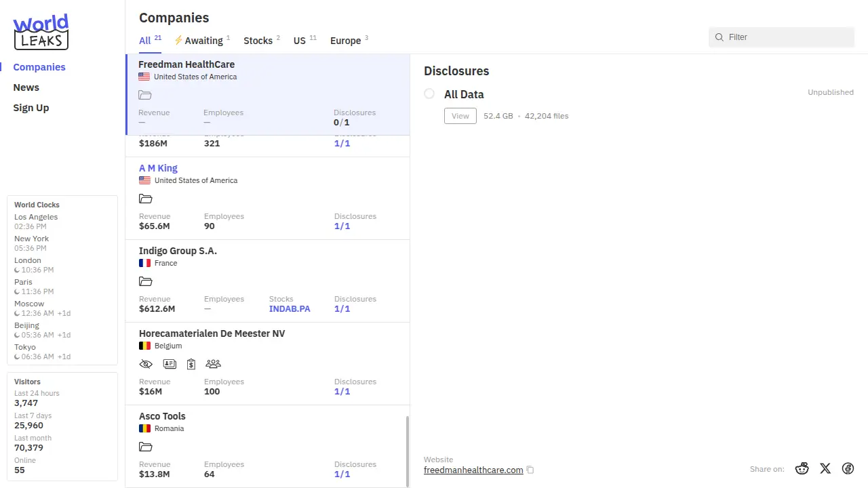This screenshot has height=488, width=868.
Task: Click the Filter search field
Action: (x=787, y=37)
